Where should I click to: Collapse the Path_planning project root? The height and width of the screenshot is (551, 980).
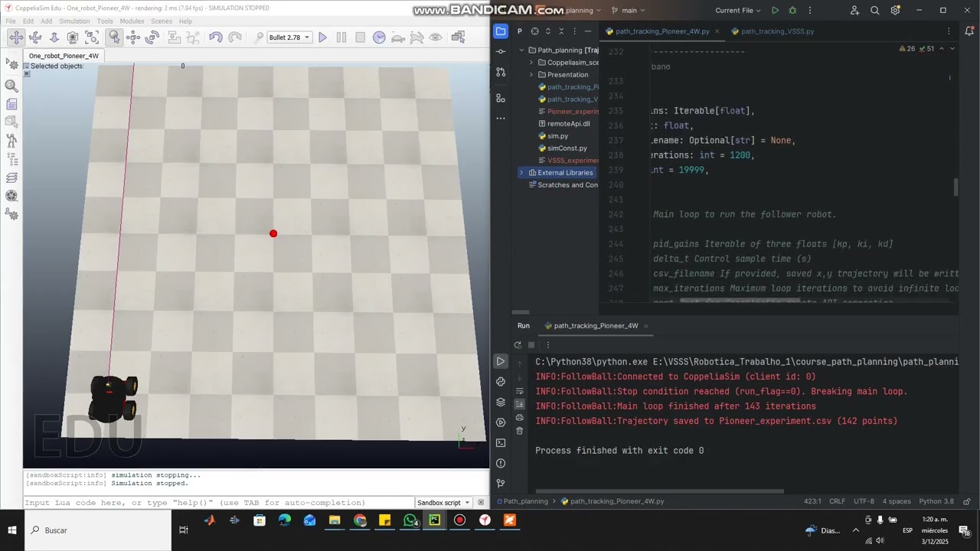(522, 51)
